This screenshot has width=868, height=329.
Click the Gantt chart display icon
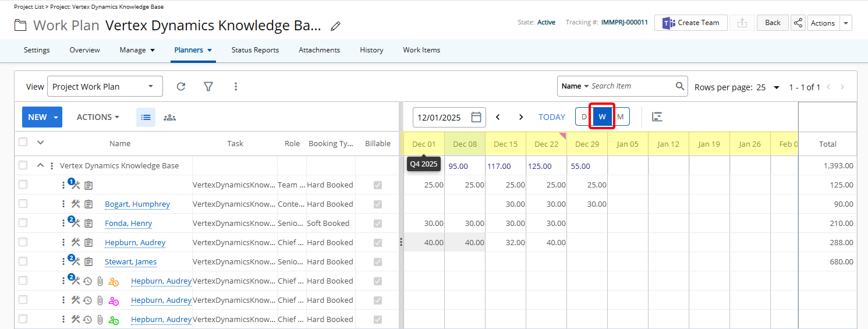[x=657, y=117]
